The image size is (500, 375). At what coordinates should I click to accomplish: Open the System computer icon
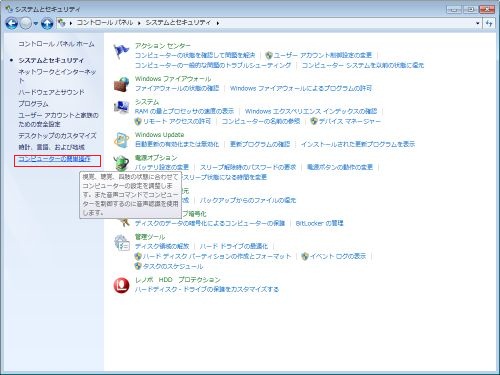coord(121,107)
